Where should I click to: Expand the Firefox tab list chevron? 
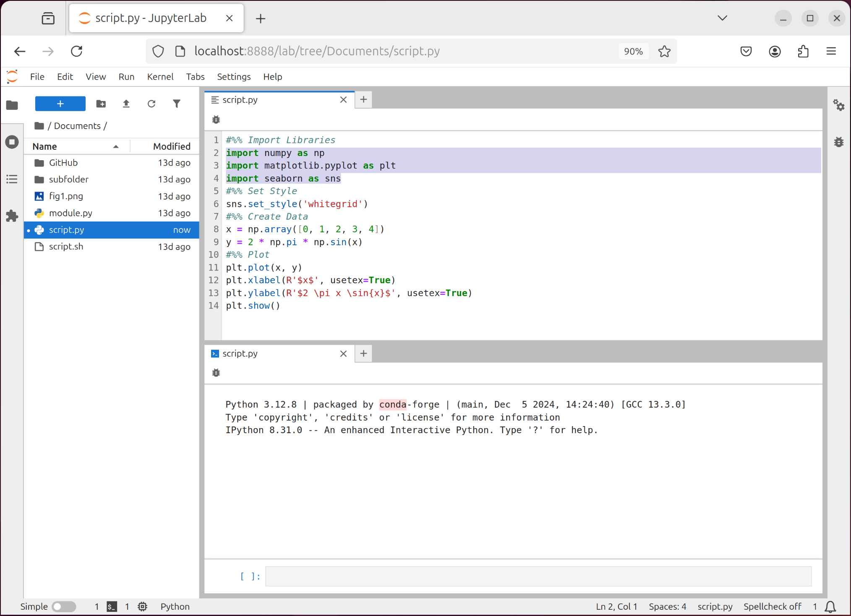[722, 18]
